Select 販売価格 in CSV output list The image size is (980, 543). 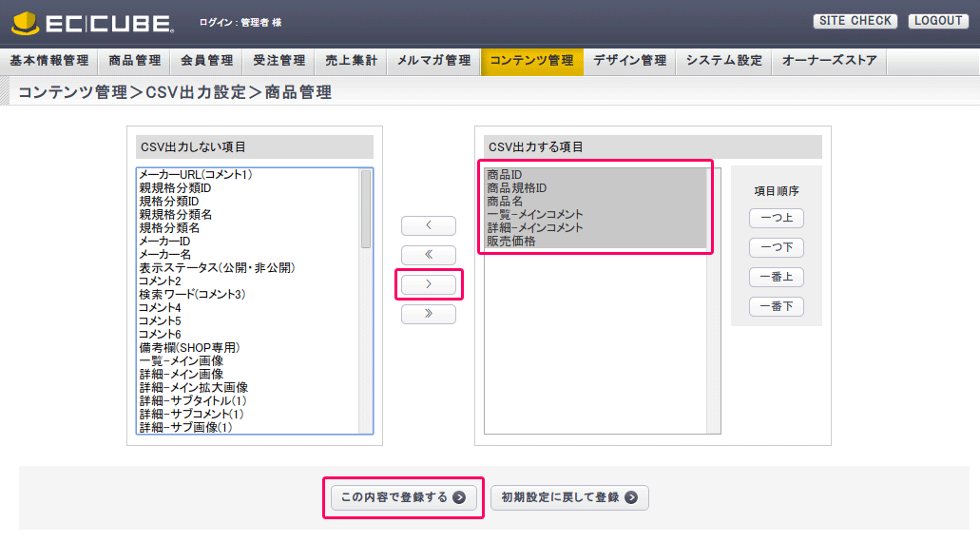point(511,242)
